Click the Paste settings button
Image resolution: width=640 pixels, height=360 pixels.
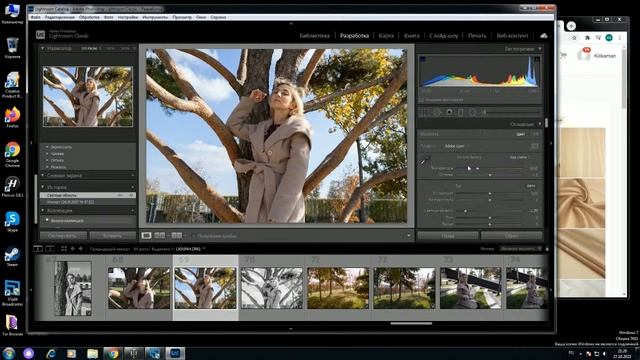click(113, 236)
